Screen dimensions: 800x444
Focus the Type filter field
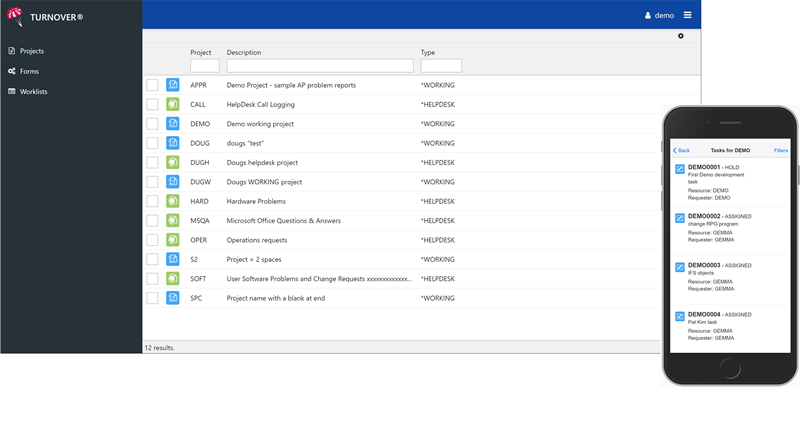coord(441,65)
